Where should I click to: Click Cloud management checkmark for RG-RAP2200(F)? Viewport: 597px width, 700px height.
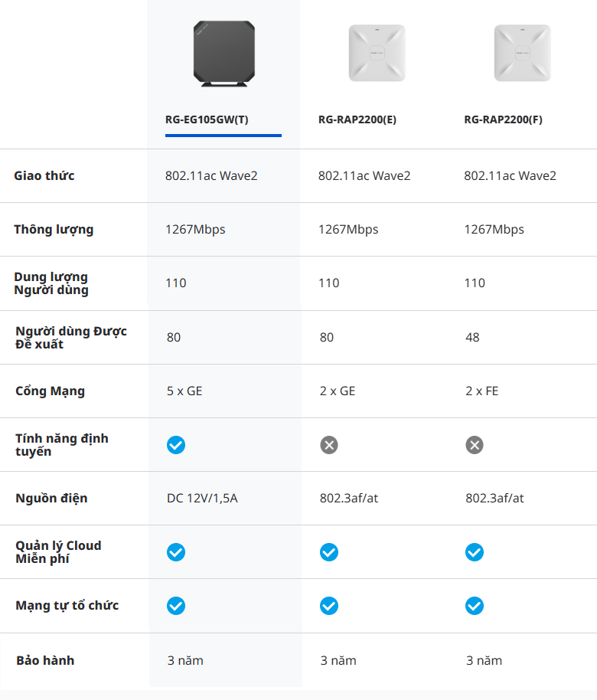click(475, 552)
